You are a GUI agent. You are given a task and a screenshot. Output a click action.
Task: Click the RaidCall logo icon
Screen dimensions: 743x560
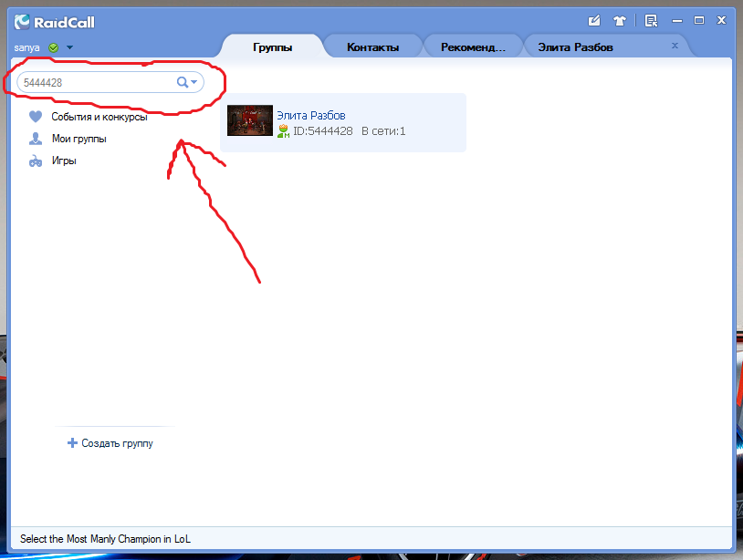(22, 22)
